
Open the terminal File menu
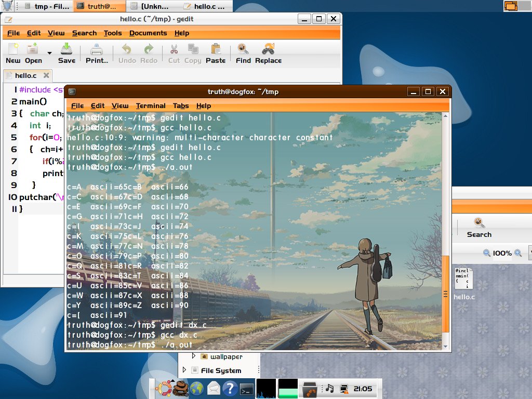[x=77, y=106]
